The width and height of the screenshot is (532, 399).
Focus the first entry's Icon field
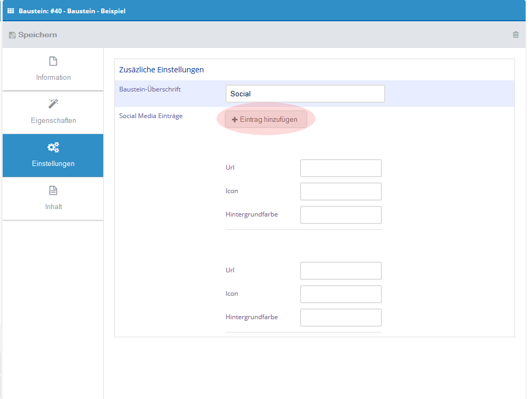click(340, 192)
